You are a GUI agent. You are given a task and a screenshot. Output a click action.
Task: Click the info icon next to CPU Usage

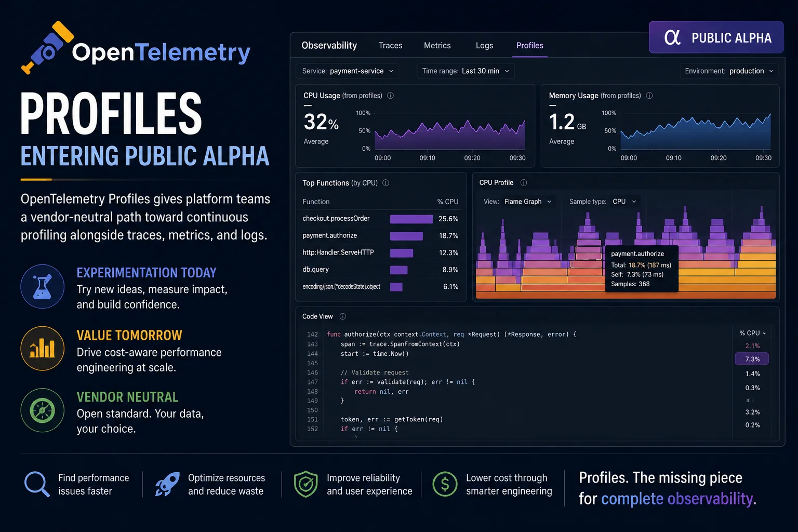[x=391, y=96]
